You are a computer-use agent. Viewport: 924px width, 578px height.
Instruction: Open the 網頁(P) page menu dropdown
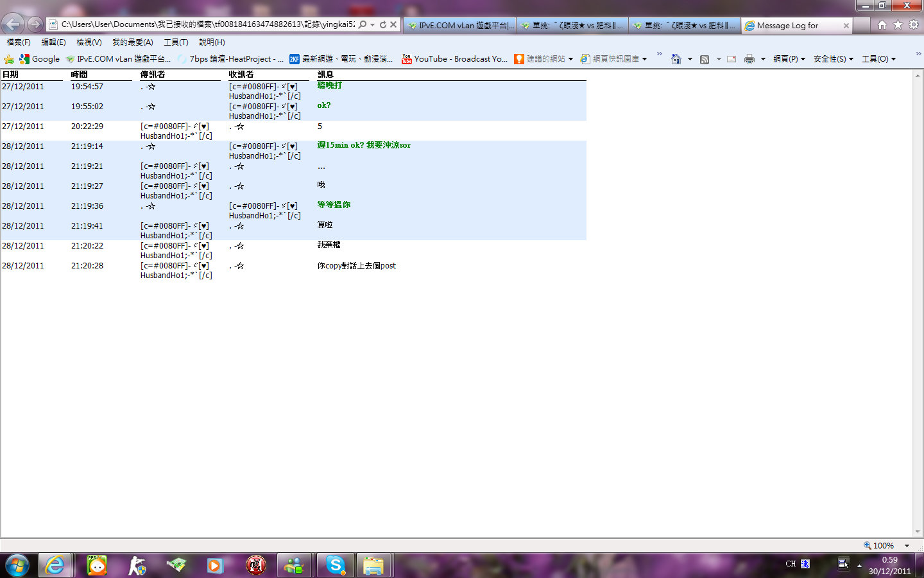[x=789, y=59]
